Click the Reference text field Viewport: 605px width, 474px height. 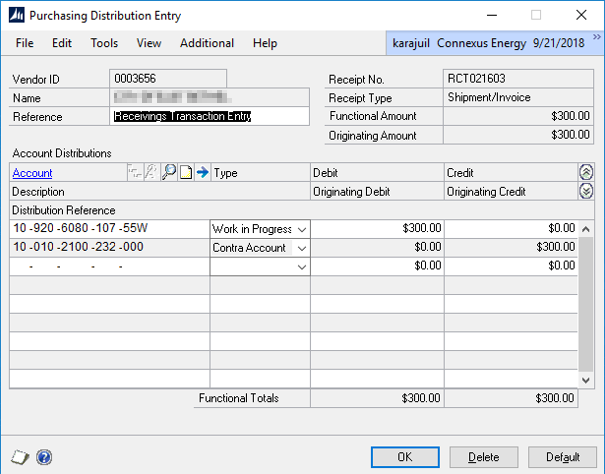click(x=209, y=116)
